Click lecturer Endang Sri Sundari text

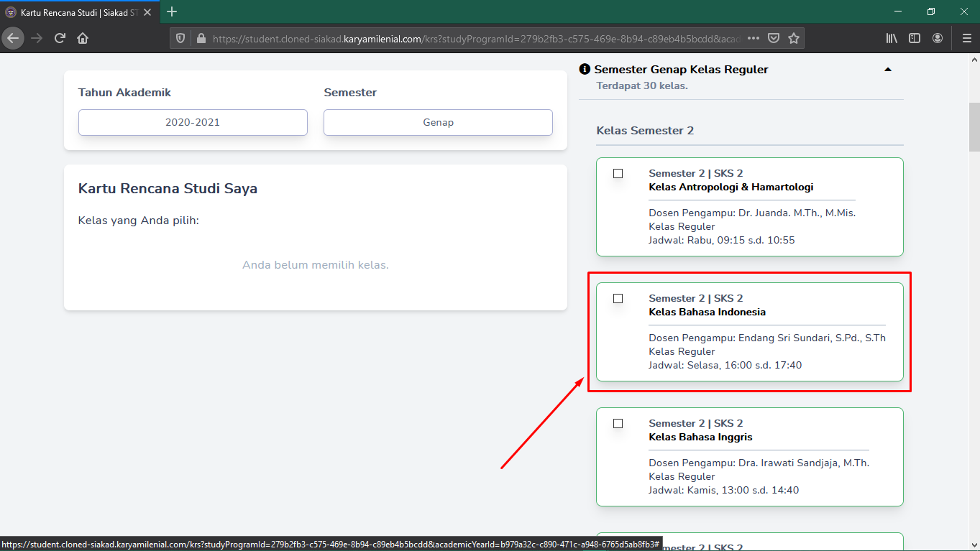(x=812, y=338)
